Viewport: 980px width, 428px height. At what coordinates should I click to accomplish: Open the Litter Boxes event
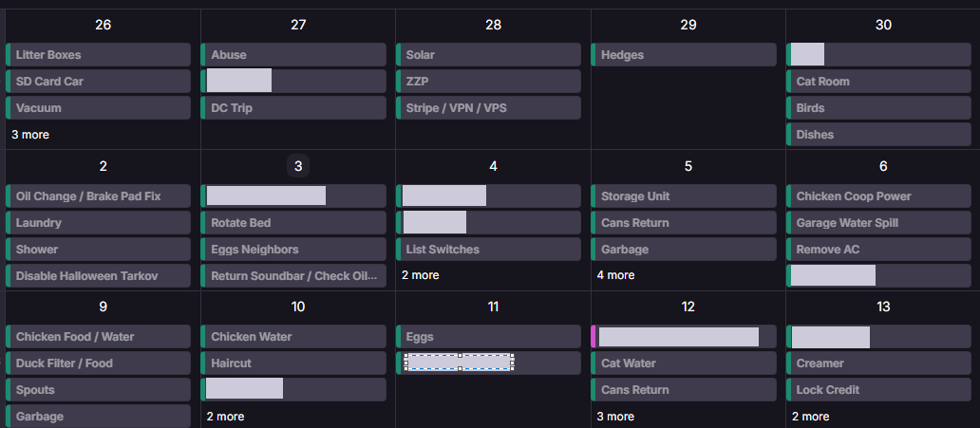99,55
